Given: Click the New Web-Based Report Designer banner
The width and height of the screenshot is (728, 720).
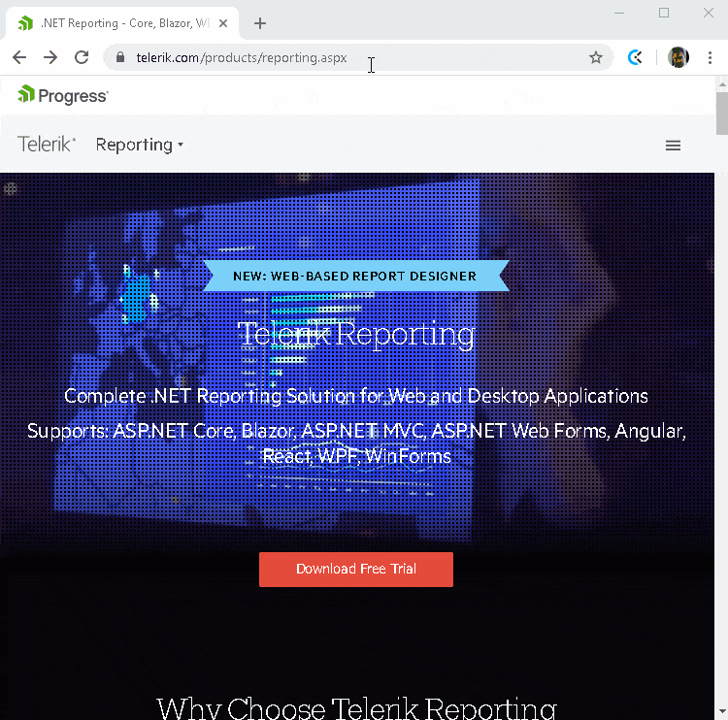Looking at the screenshot, I should click(x=356, y=276).
